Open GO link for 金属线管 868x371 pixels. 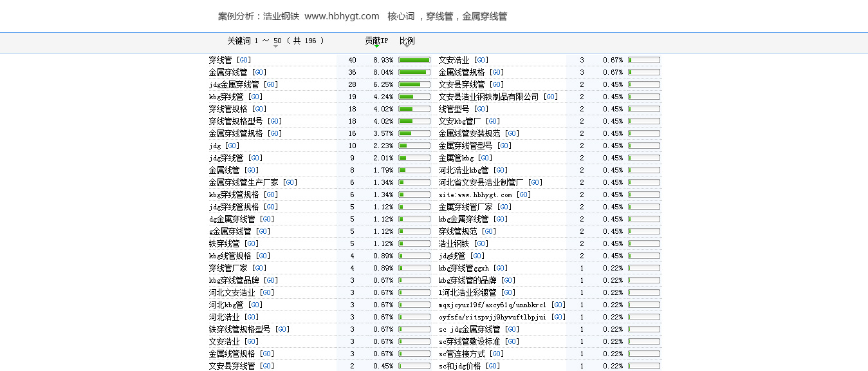click(251, 170)
